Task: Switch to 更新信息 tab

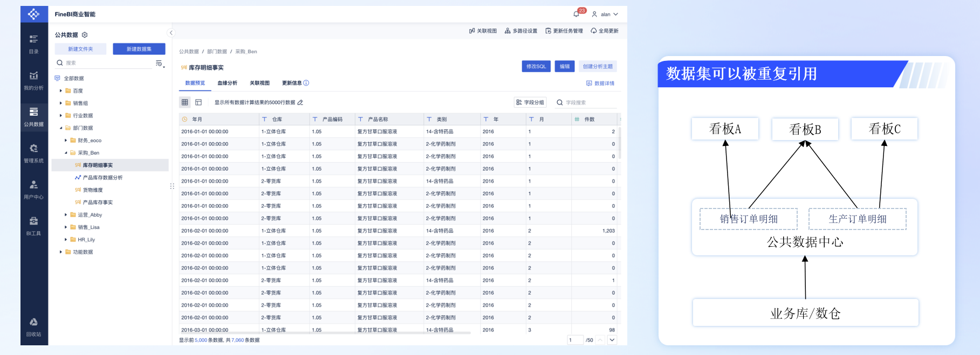Action: (292, 83)
